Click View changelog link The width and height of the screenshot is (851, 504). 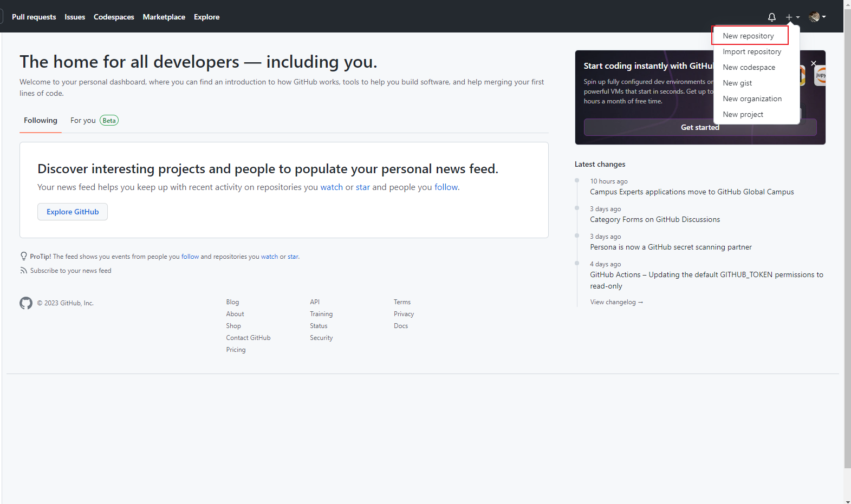616,302
